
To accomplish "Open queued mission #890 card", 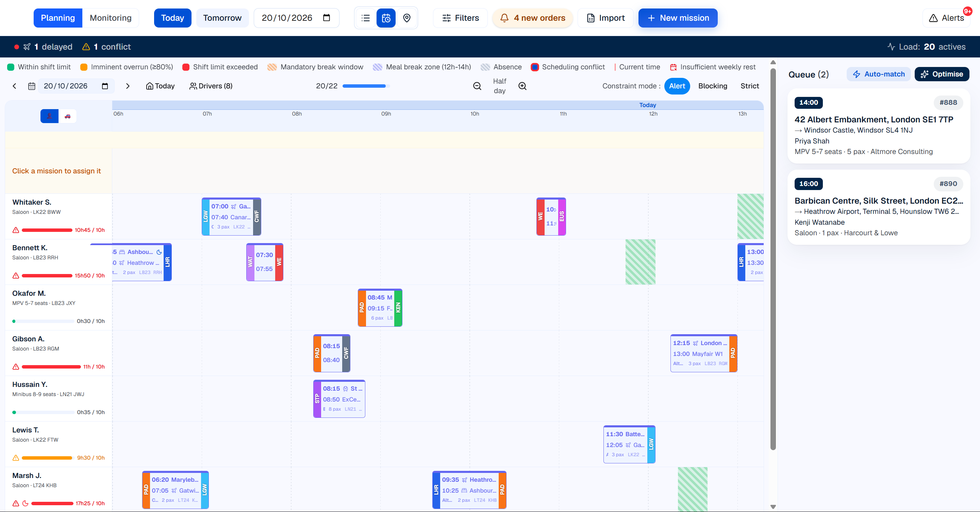I will pyautogui.click(x=879, y=207).
